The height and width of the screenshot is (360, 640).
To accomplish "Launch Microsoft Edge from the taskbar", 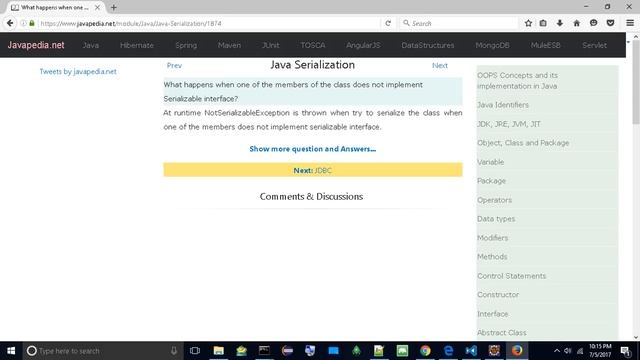I will pyautogui.click(x=448, y=351).
